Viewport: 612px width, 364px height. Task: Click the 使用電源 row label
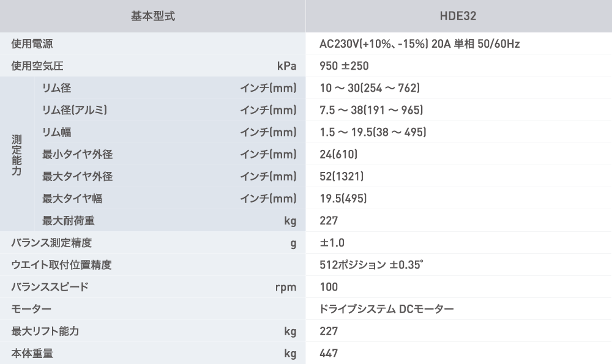coord(32,43)
